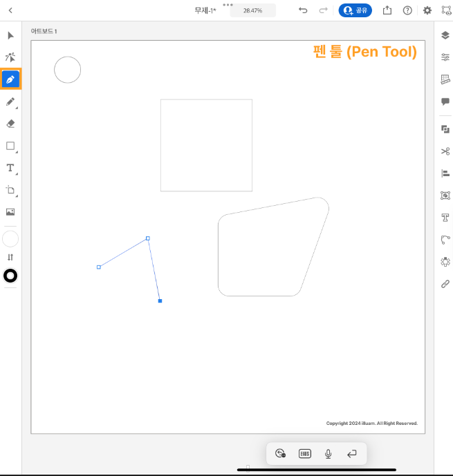The image size is (453, 476).
Task: Toggle the top-right path edit icon
Action: pyautogui.click(x=446, y=10)
